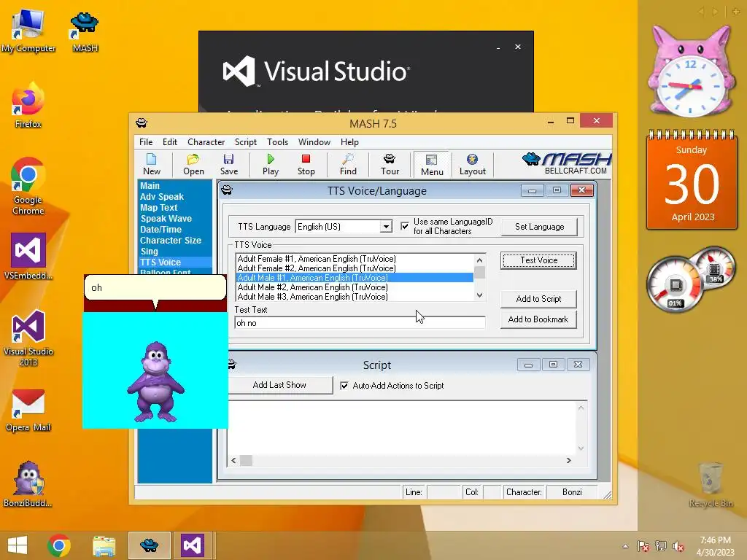Open File Explorer from the taskbar
The image size is (747, 560).
pos(104,545)
